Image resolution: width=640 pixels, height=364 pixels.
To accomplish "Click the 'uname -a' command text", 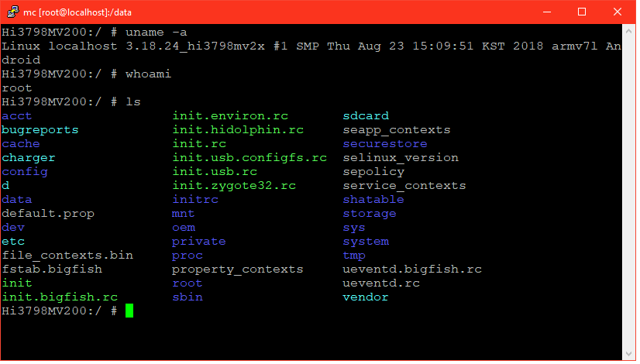I will pyautogui.click(x=157, y=33).
